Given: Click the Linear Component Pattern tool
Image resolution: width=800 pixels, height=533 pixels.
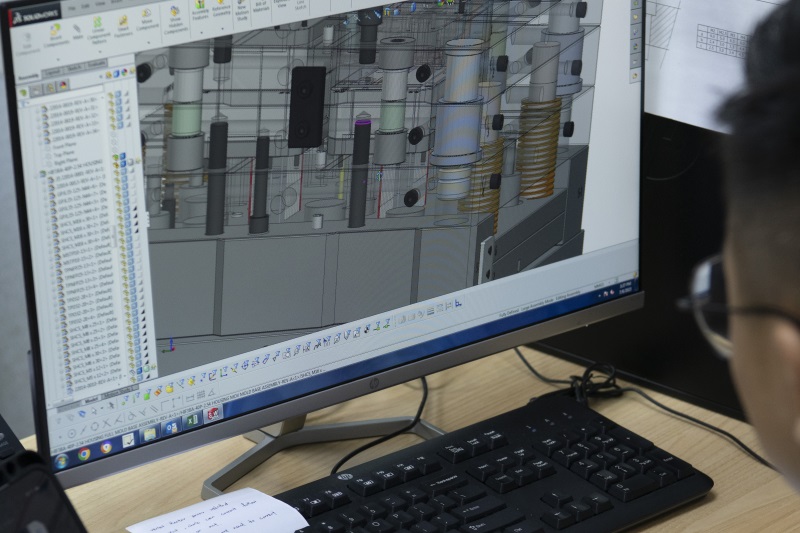Looking at the screenshot, I should 98,31.
